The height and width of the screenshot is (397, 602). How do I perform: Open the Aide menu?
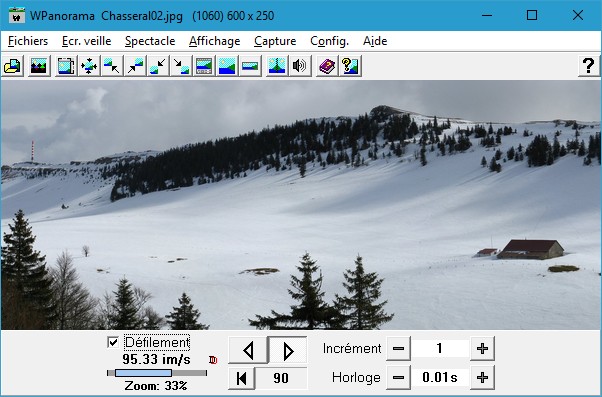click(375, 41)
